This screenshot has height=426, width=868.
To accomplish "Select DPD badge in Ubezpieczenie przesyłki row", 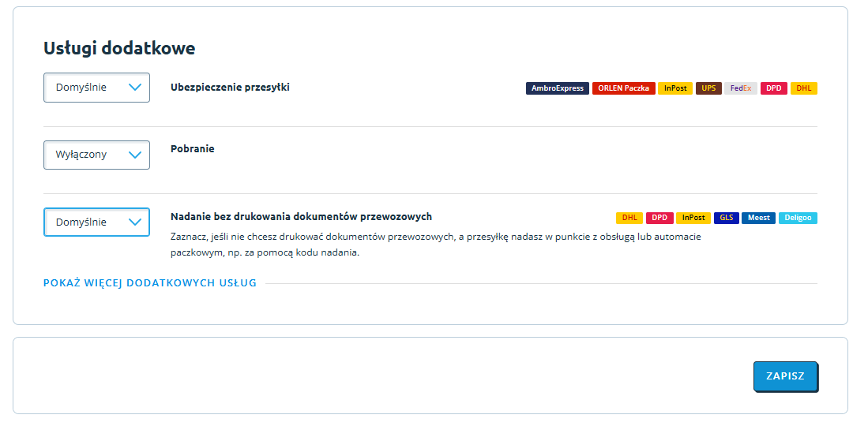I will click(x=774, y=88).
